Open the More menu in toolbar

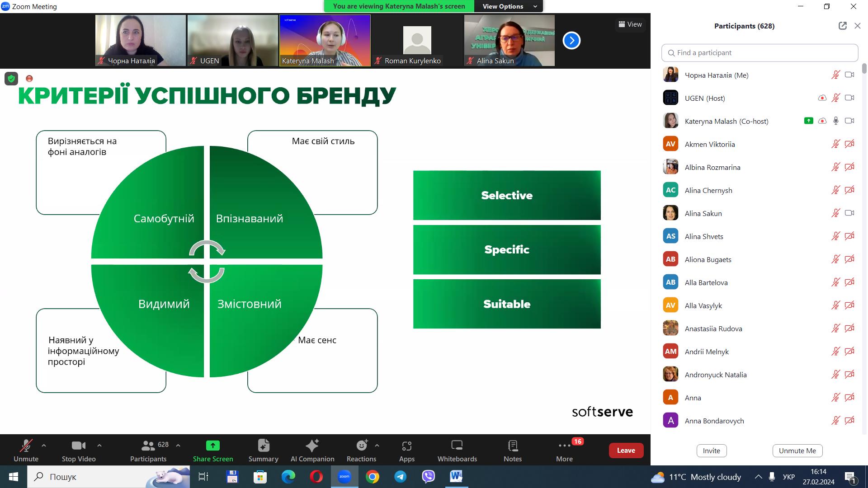(x=564, y=450)
